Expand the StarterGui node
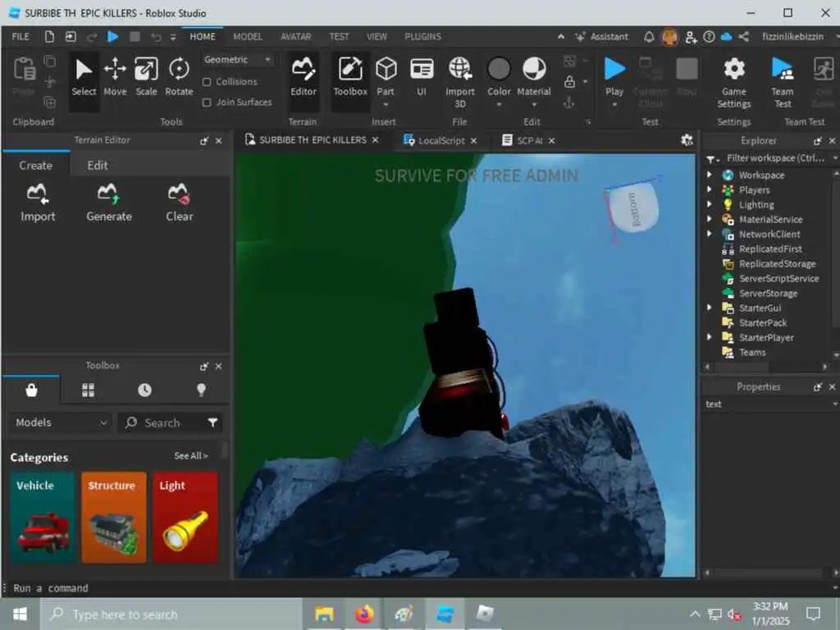The width and height of the screenshot is (840, 630). pos(710,308)
